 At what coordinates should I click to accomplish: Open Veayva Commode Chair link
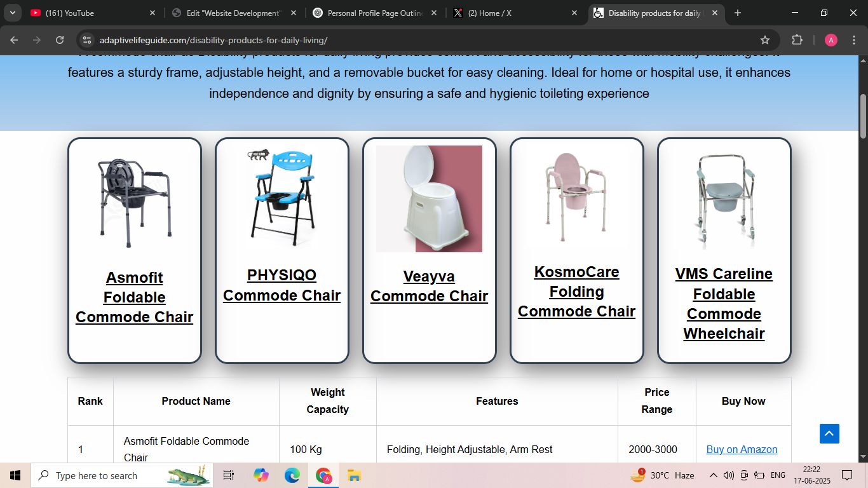pos(429,286)
